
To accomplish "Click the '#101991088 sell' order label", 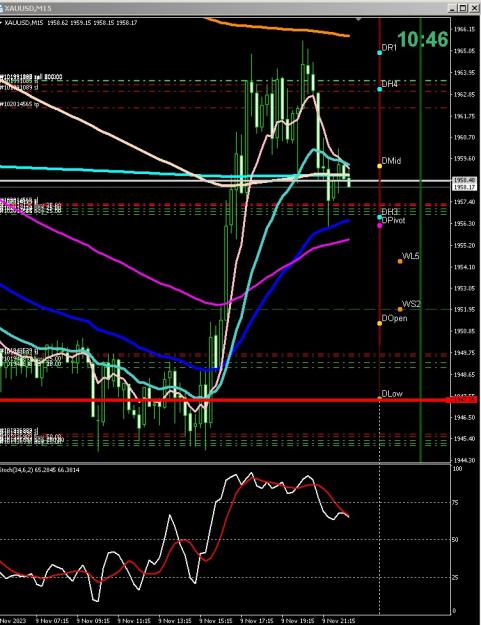I will pos(31,77).
